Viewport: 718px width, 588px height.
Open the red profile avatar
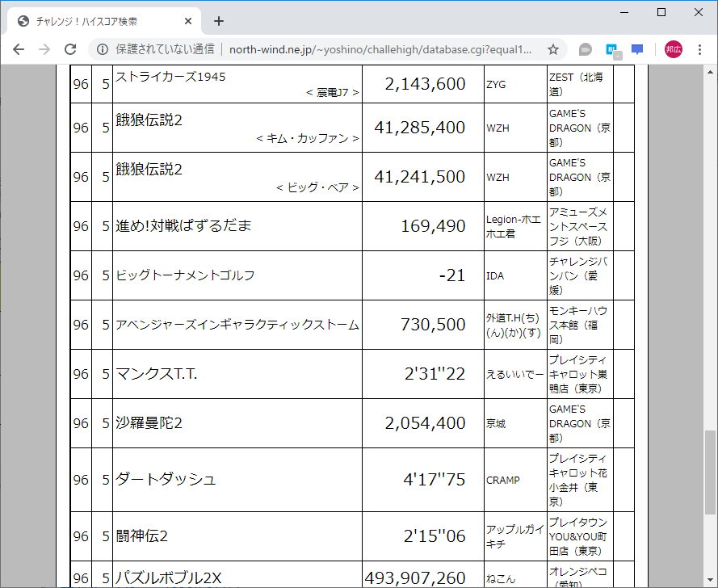coord(673,49)
